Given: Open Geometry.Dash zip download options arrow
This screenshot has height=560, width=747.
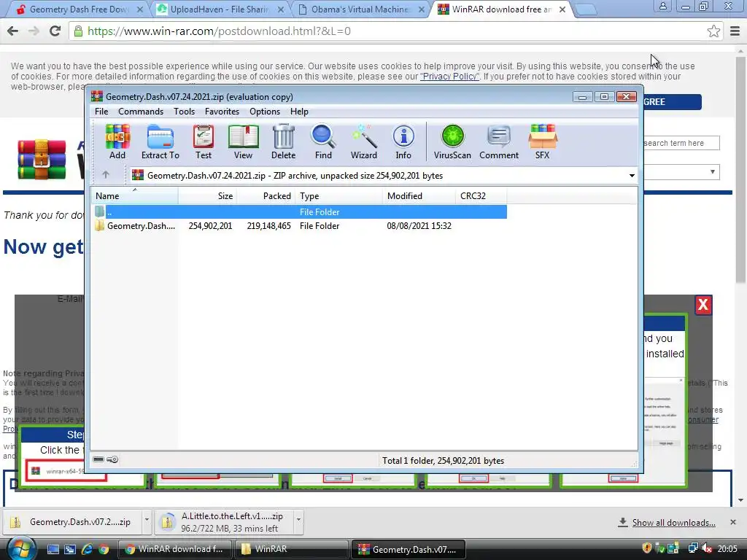Looking at the screenshot, I should tap(147, 521).
